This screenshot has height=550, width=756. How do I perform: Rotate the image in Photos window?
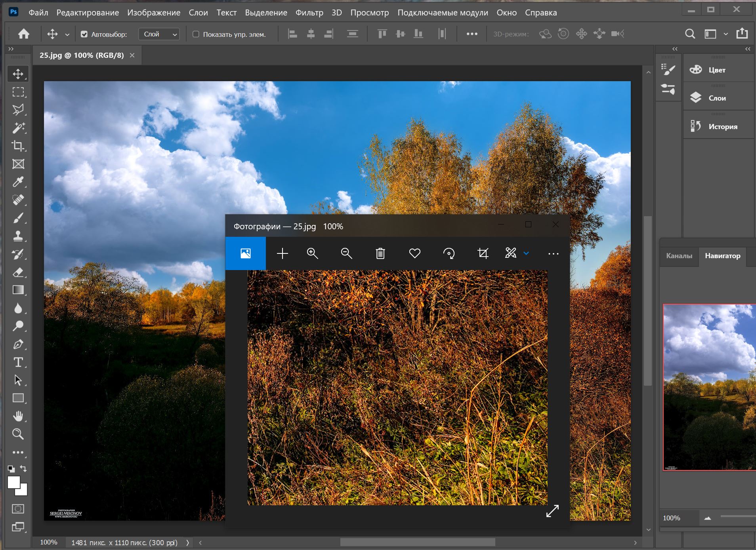449,253
